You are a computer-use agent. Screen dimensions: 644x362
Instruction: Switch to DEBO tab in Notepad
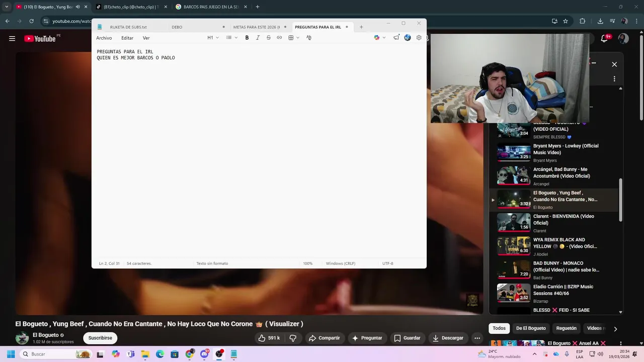[x=177, y=27]
